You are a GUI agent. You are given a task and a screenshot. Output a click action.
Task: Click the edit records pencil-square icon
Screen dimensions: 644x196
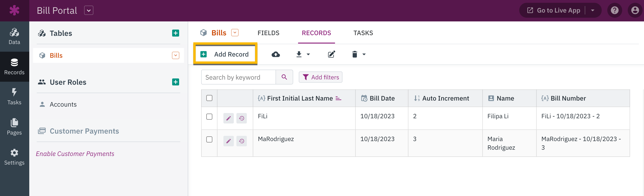click(x=332, y=54)
